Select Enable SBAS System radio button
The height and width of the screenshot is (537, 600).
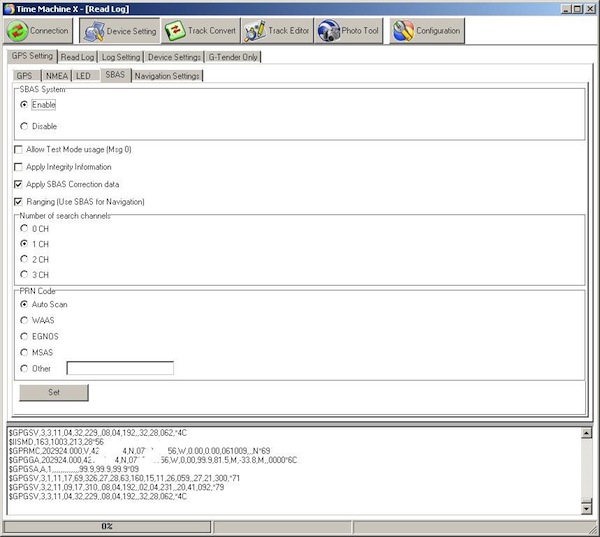(x=24, y=104)
